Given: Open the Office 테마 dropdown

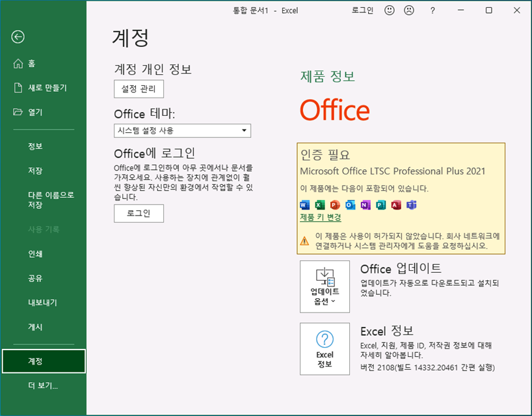Looking at the screenshot, I should [x=183, y=131].
